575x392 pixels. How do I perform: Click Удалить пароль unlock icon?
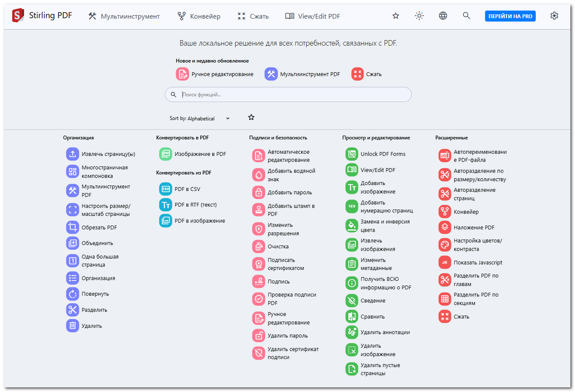[259, 335]
